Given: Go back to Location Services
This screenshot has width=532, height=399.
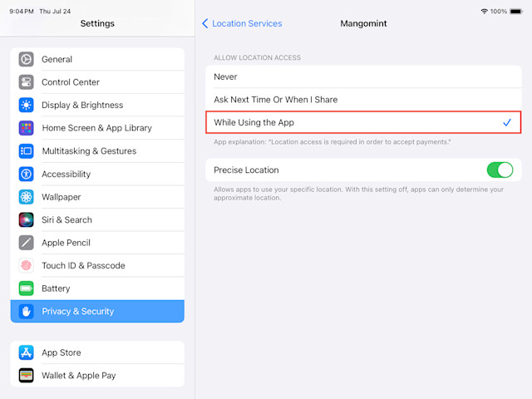Looking at the screenshot, I should (x=242, y=23).
